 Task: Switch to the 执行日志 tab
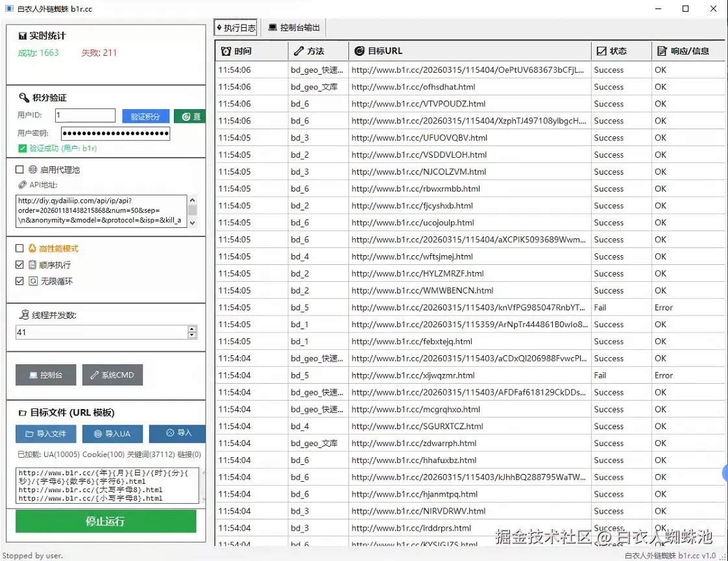[x=236, y=28]
